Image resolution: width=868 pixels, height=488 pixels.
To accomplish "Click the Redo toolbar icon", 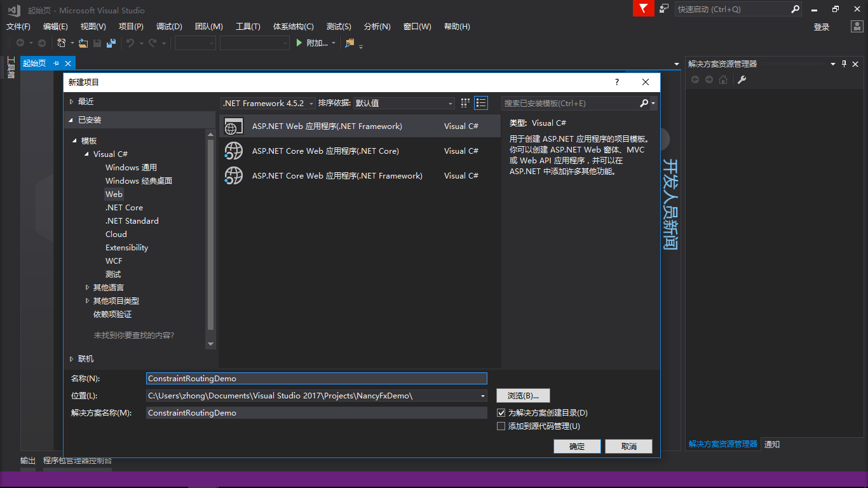I will [x=153, y=43].
